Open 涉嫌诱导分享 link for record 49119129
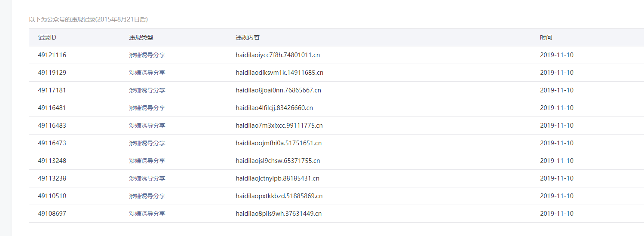 [147, 73]
